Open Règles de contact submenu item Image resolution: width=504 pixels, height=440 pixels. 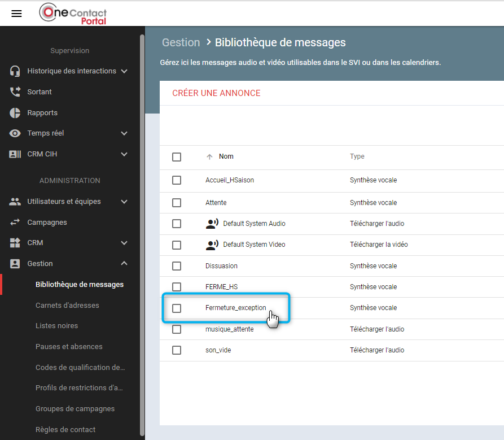tap(65, 430)
